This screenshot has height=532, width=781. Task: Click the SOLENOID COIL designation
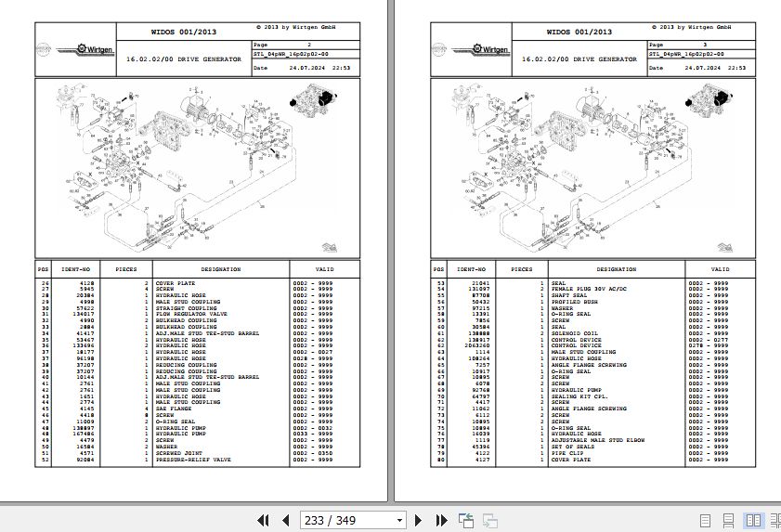574,333
